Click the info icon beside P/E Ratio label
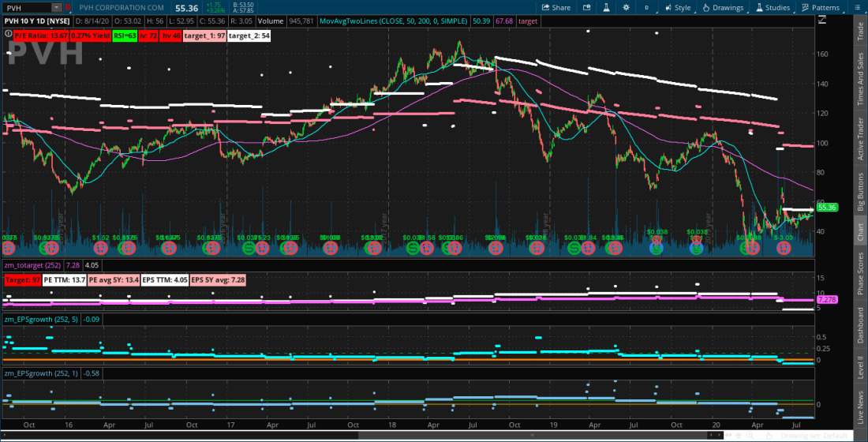Viewport: 868px width, 442px height. coord(8,35)
